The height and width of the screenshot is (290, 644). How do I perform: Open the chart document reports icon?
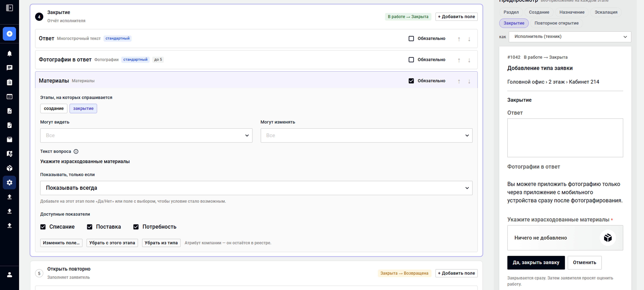(10, 111)
